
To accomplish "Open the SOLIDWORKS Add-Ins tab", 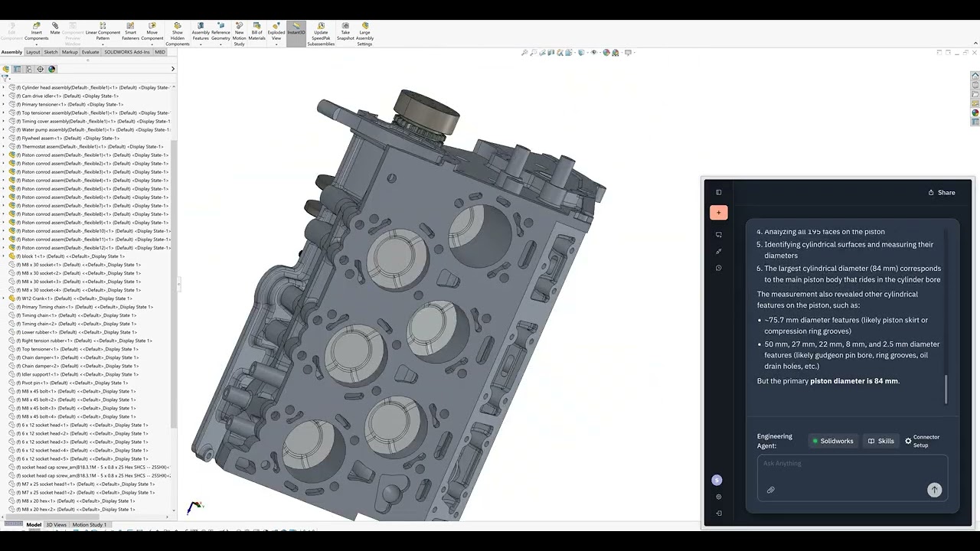I will [x=127, y=52].
